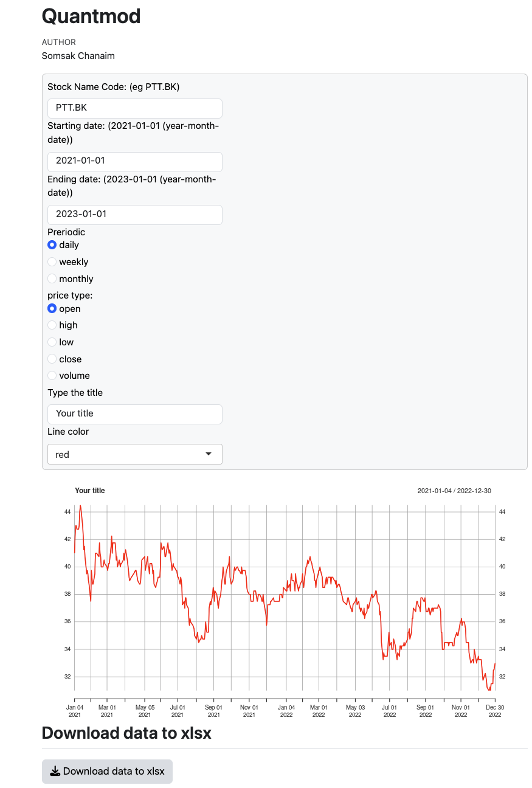532x788 pixels.
Task: Click the 'Type the title' input
Action: coord(134,414)
